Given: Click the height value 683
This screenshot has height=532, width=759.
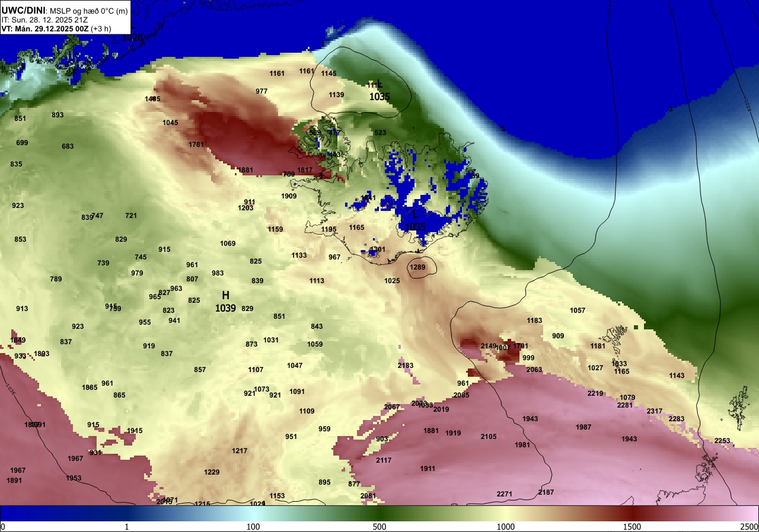Looking at the screenshot, I should 68,146.
